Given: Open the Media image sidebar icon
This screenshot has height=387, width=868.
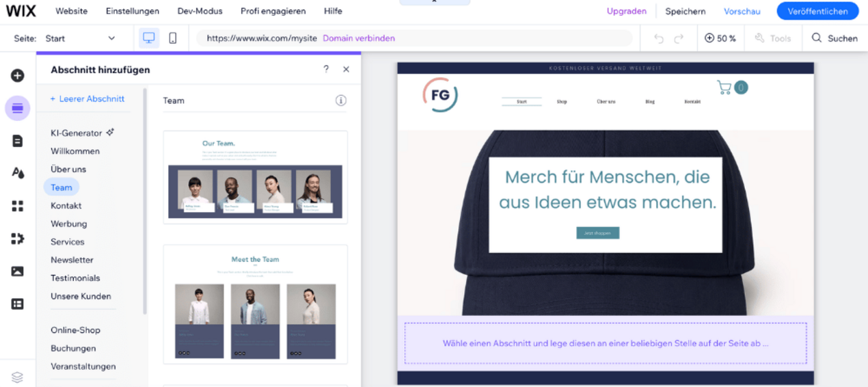Looking at the screenshot, I should [18, 271].
